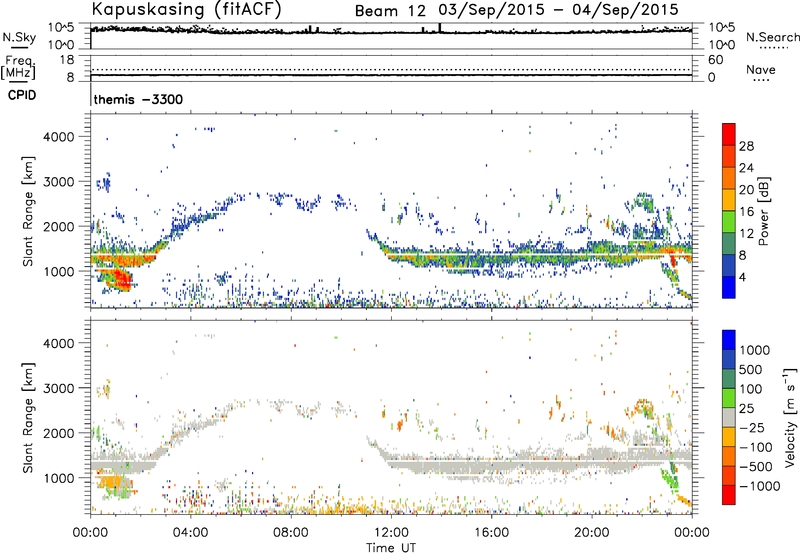Click the '-25' tick on the velocity colorbar
The height and width of the screenshot is (554, 800).
[752, 428]
